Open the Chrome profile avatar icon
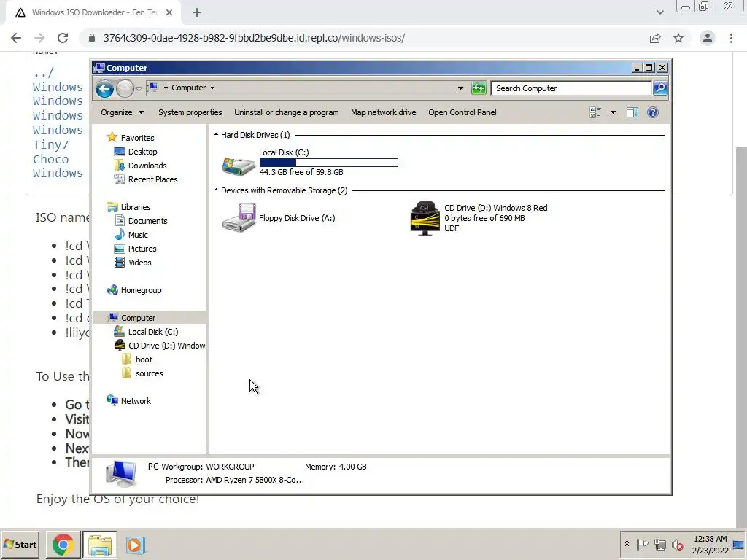Image resolution: width=747 pixels, height=560 pixels. [708, 38]
